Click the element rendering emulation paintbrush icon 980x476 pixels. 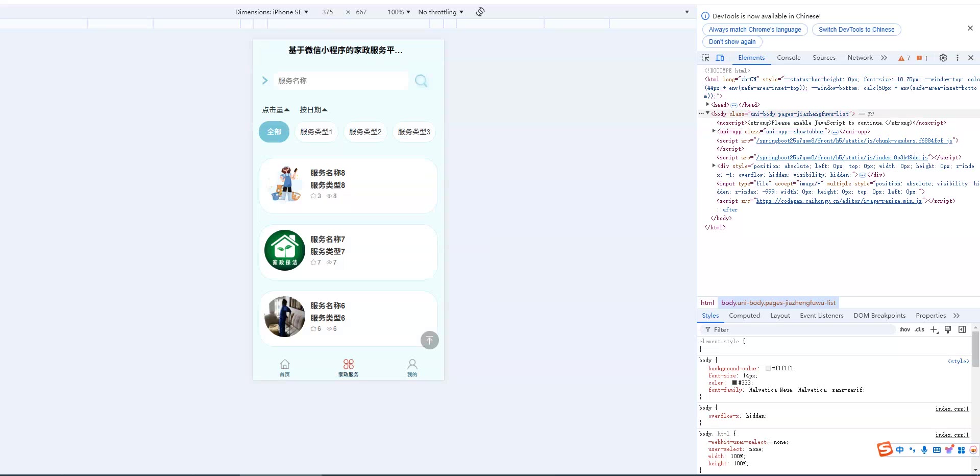point(948,330)
